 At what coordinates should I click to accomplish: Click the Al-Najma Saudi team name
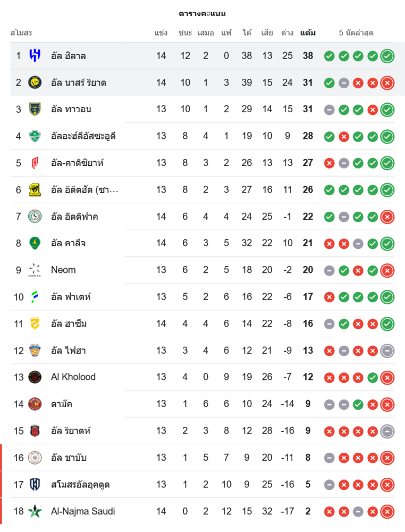coord(83,511)
